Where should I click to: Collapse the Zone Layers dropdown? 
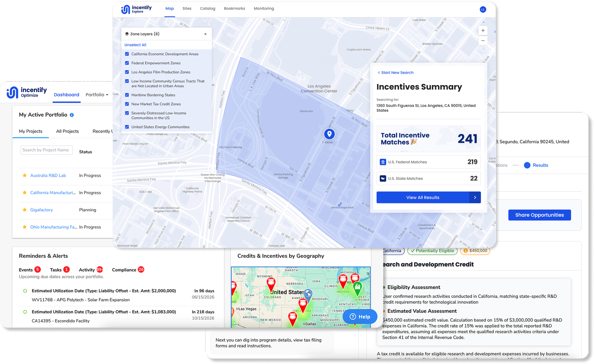pyautogui.click(x=205, y=34)
